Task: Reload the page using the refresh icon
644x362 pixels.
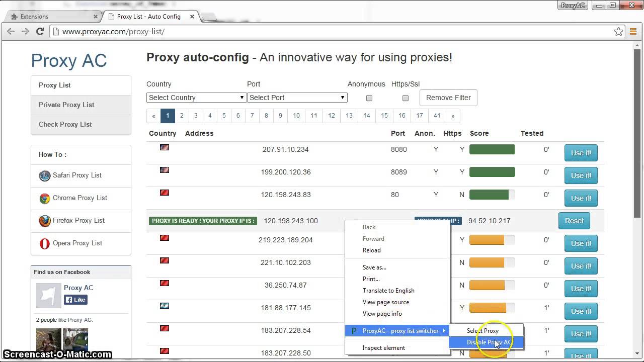Action: tap(40, 31)
